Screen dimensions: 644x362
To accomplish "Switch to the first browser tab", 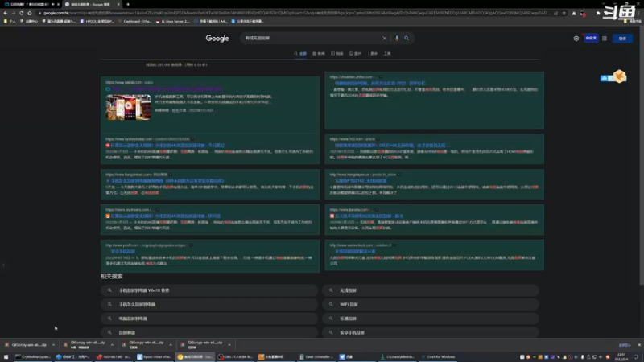I will pos(31,4).
